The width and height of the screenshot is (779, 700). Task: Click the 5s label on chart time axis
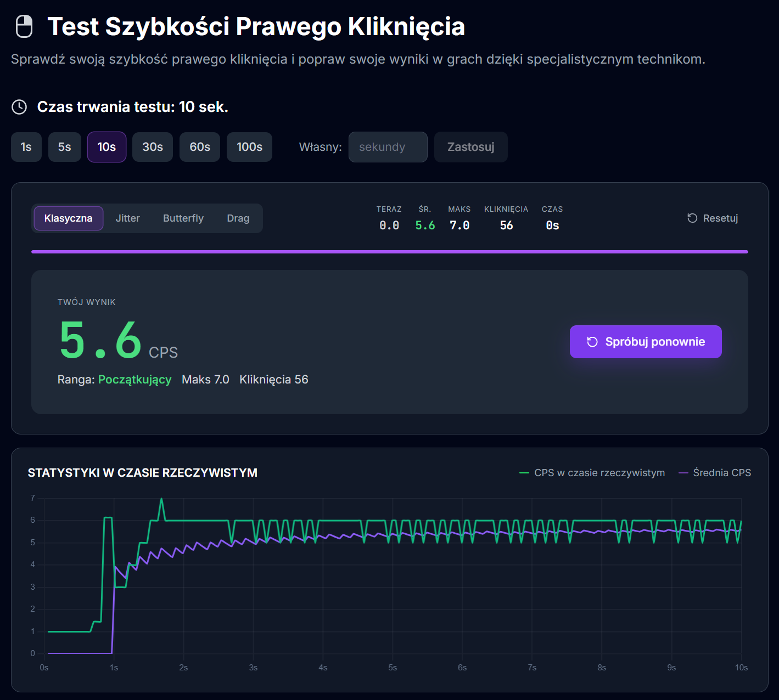[393, 668]
